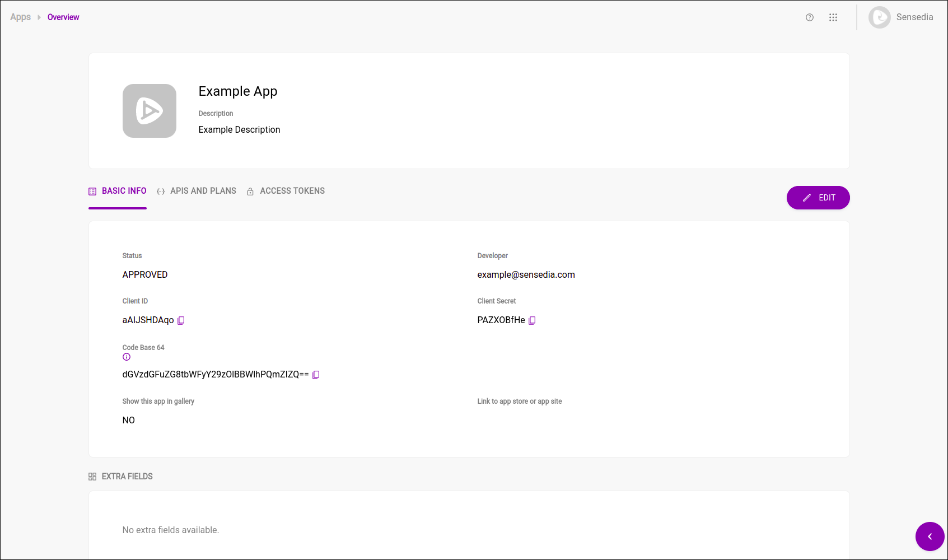The height and width of the screenshot is (560, 948).
Task: Click the breadcrumb separator arrow
Action: [x=39, y=17]
